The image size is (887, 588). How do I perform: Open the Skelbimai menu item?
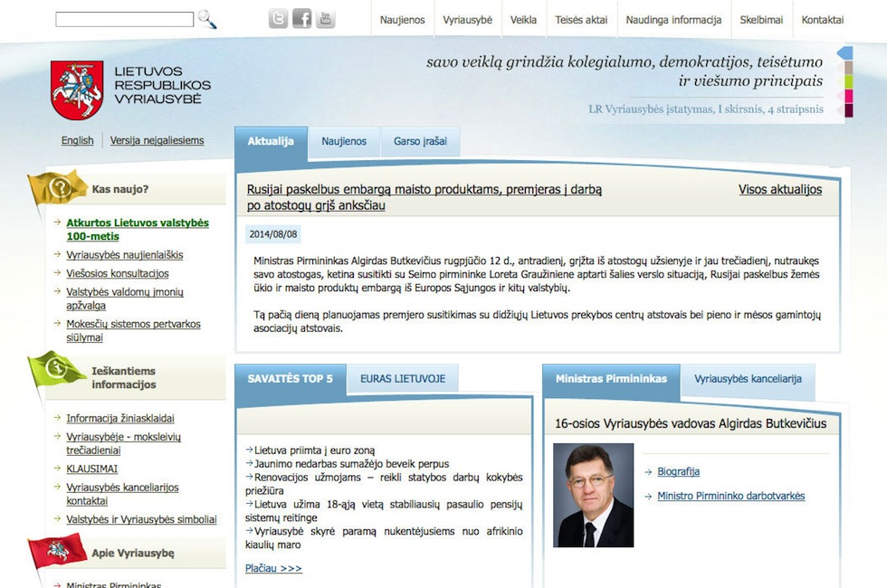pyautogui.click(x=761, y=20)
